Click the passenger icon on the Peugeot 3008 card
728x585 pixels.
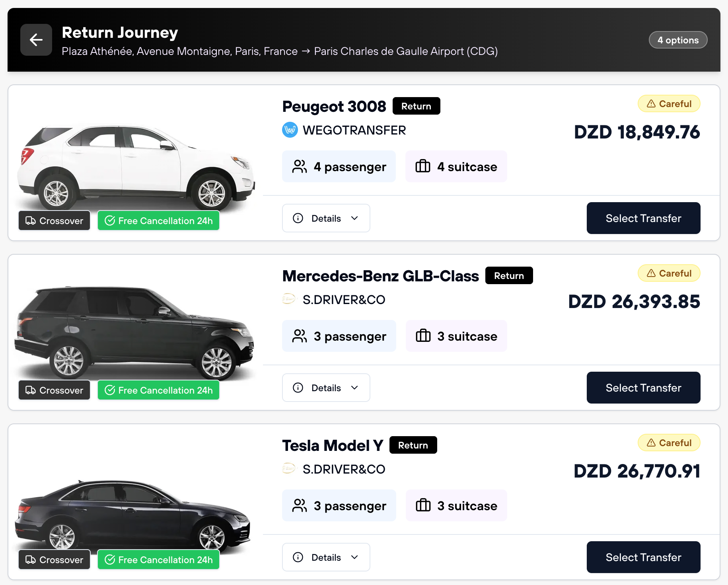[x=300, y=166]
